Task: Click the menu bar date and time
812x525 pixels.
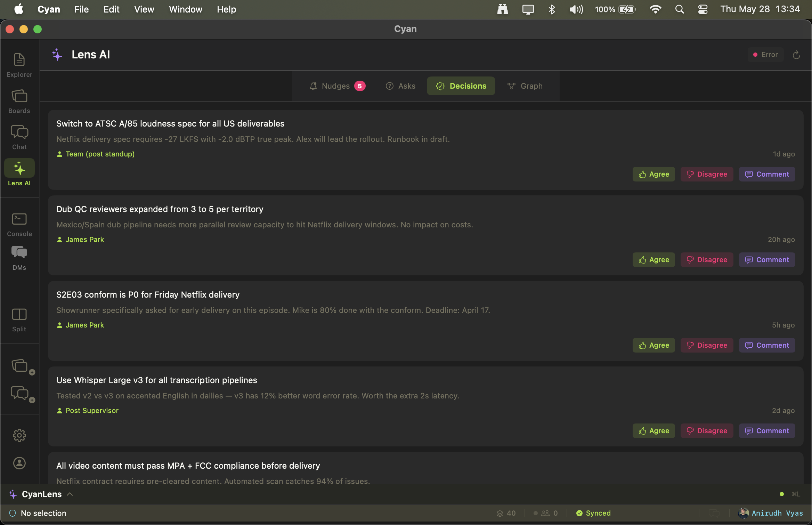Action: tap(760, 9)
